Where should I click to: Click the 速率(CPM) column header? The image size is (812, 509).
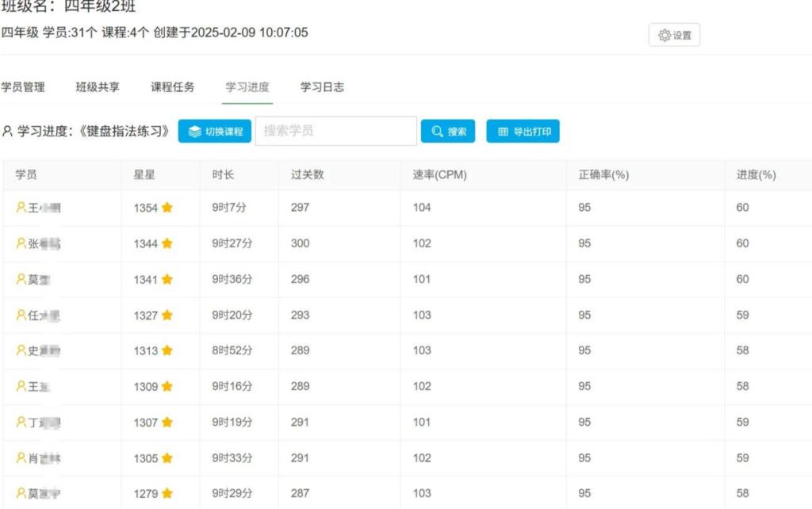tap(439, 175)
